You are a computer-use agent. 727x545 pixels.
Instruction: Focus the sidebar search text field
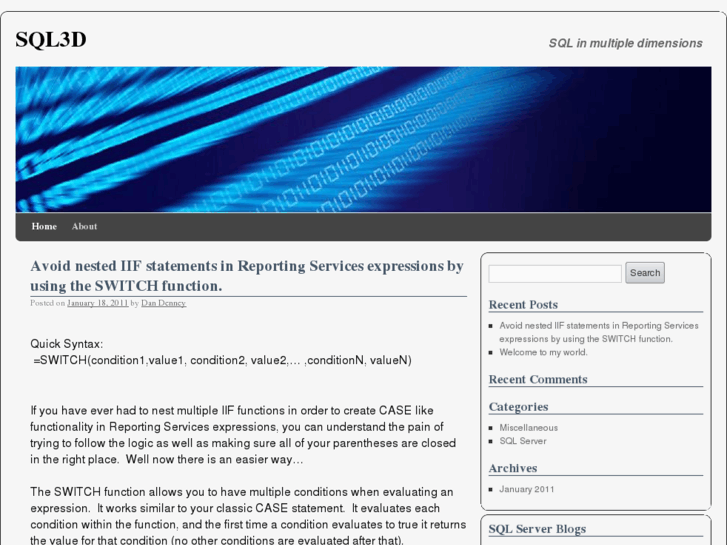point(555,274)
